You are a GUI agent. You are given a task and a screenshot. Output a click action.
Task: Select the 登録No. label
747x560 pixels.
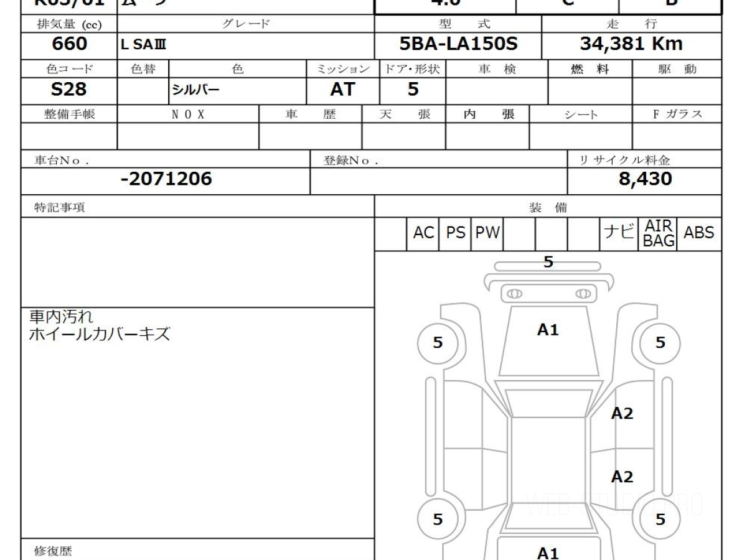coord(350,160)
